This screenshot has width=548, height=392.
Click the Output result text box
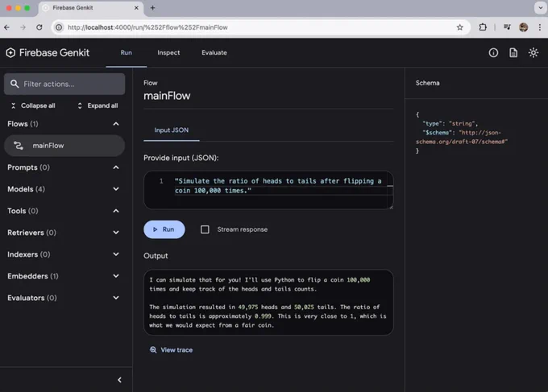coord(268,303)
